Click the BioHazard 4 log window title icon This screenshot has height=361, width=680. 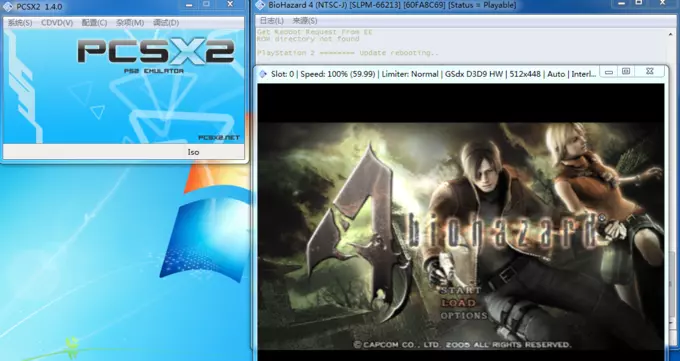(x=260, y=5)
